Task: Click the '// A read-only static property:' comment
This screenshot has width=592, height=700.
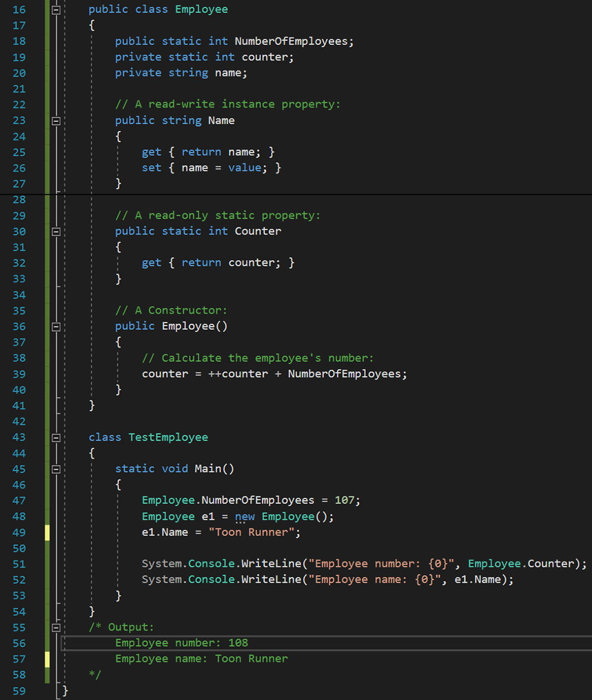Action: click(217, 216)
